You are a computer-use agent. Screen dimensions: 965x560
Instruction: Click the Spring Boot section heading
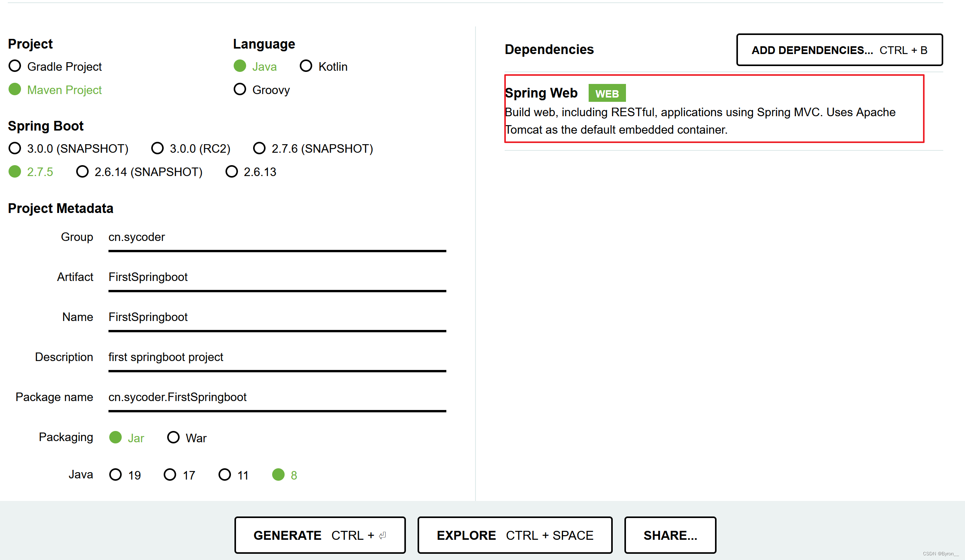(46, 126)
